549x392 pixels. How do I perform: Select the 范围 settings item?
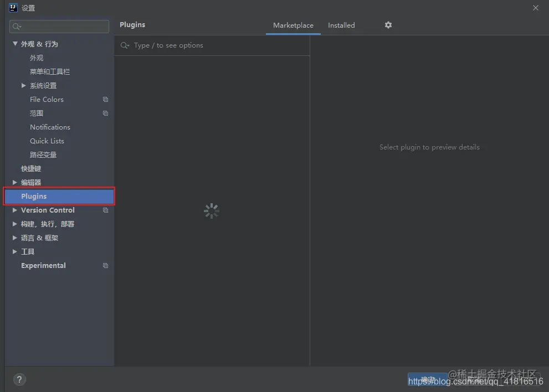pyautogui.click(x=37, y=114)
